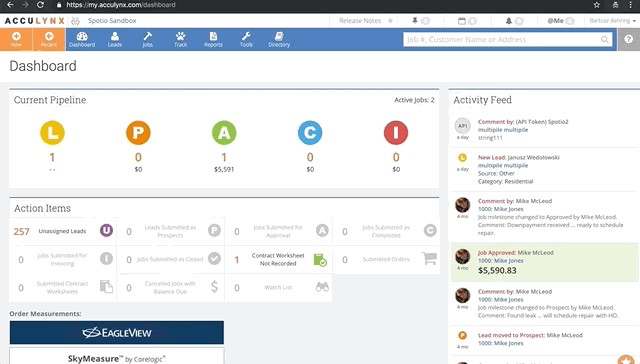This screenshot has height=364, width=640.
Task: Open Leads Submitted as Prospects item
Action: pos(170,231)
